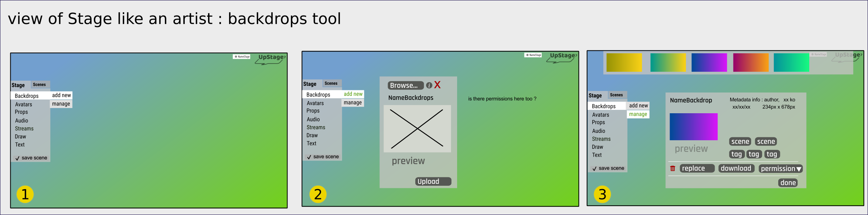The width and height of the screenshot is (868, 215).
Task: Open Text in panel 2 menu
Action: [311, 144]
